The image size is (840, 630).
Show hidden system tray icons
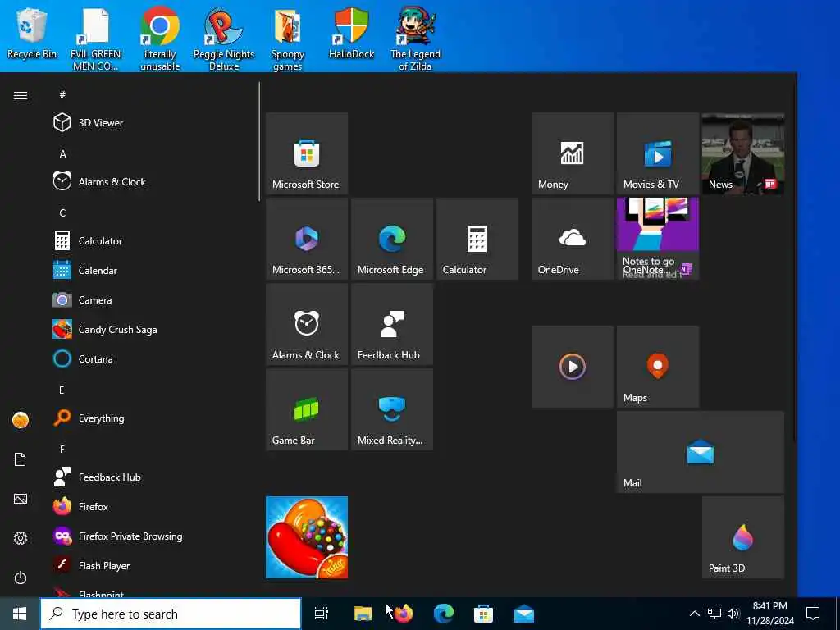tap(694, 614)
